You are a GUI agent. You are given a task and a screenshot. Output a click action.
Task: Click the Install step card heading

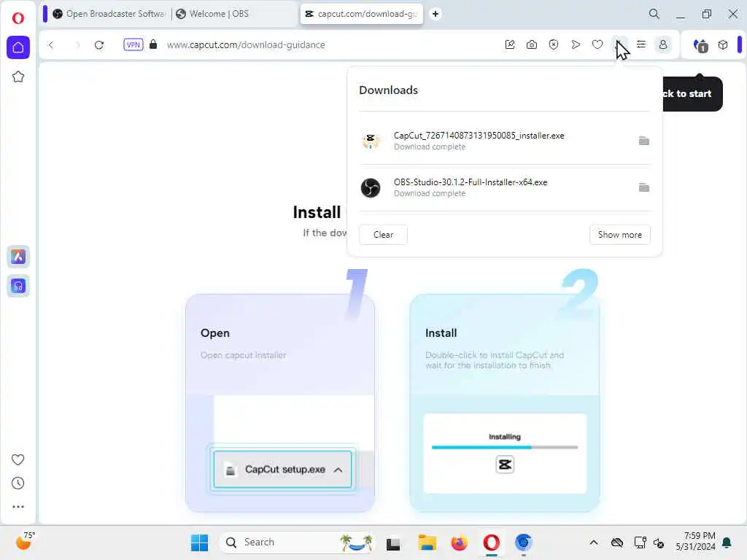[441, 332]
